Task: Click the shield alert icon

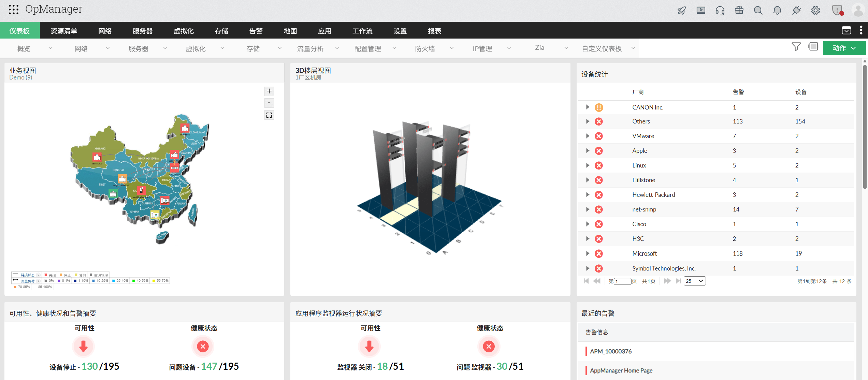Action: 837,11
